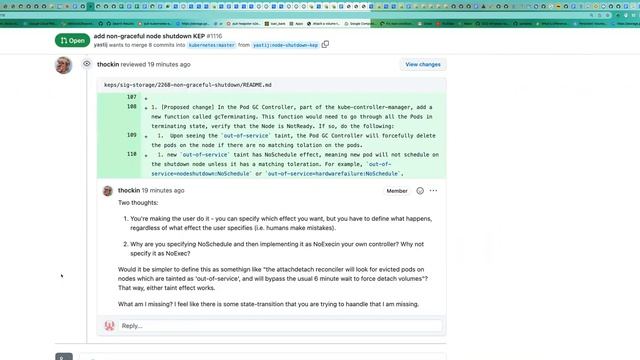Focus the Reply text field

(x=281, y=326)
